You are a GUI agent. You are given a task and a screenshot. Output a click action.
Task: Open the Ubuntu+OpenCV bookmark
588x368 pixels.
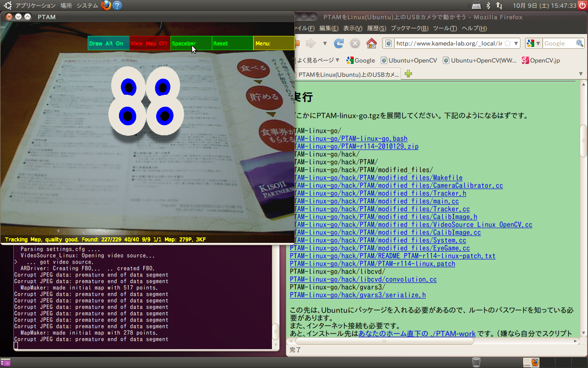[x=408, y=60]
